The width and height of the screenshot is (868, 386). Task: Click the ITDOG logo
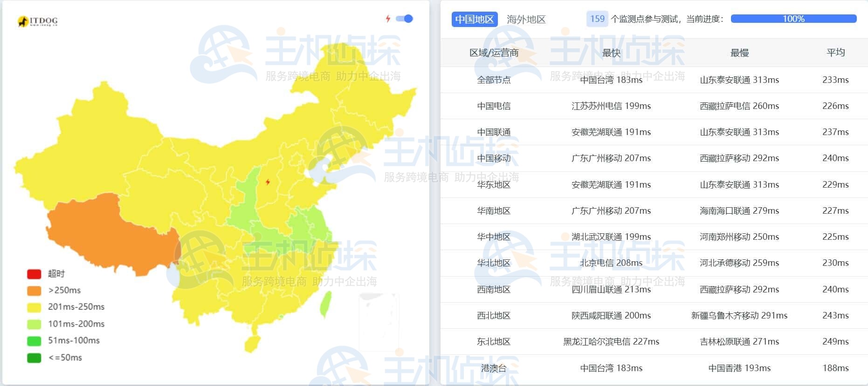(x=38, y=21)
